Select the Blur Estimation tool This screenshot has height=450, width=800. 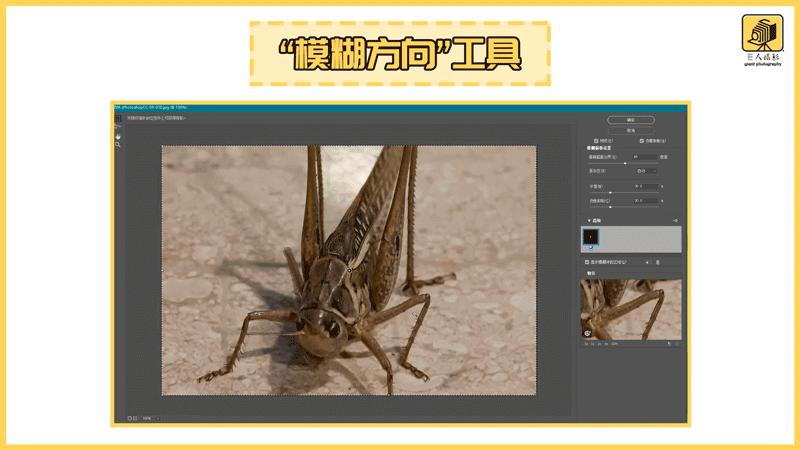(x=118, y=118)
